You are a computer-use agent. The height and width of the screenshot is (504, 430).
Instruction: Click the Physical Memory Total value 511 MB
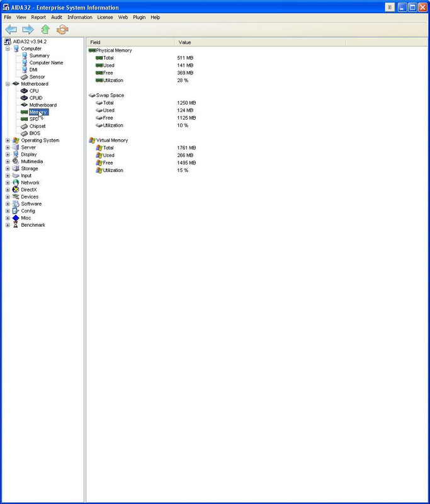185,58
